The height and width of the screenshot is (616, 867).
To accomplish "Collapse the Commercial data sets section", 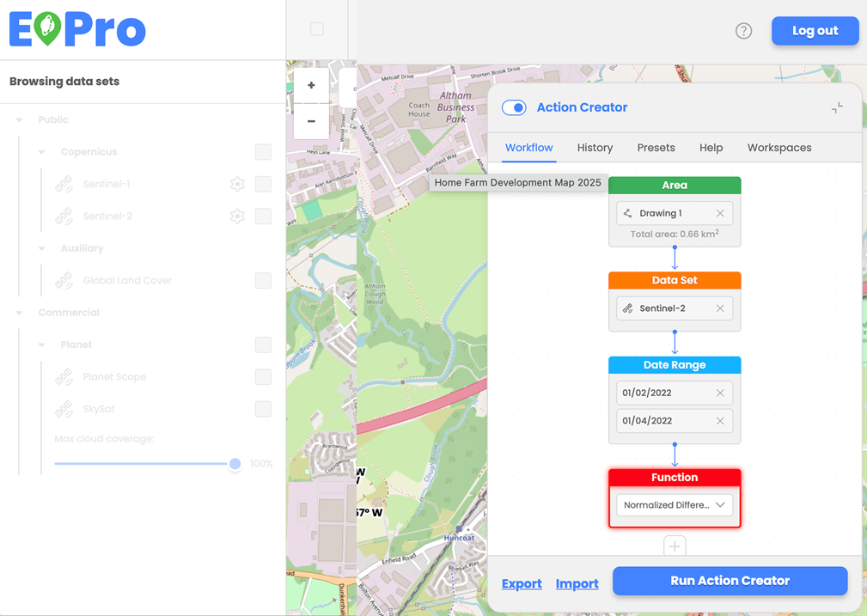I will tap(19, 313).
